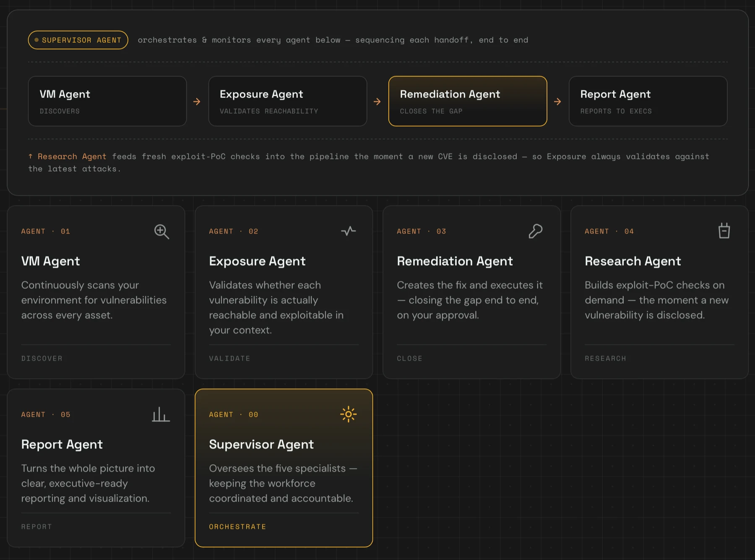Open the Research Agent link in the note
The width and height of the screenshot is (755, 560).
(72, 156)
